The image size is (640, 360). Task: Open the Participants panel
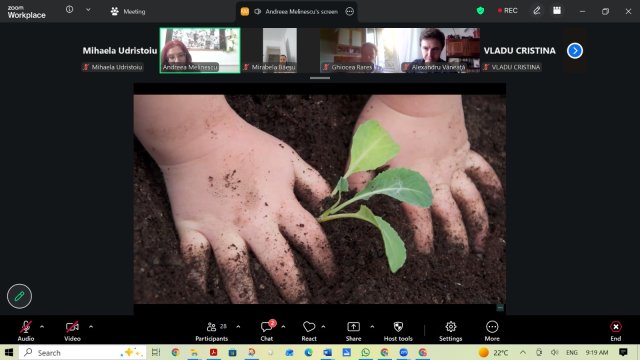[212, 331]
